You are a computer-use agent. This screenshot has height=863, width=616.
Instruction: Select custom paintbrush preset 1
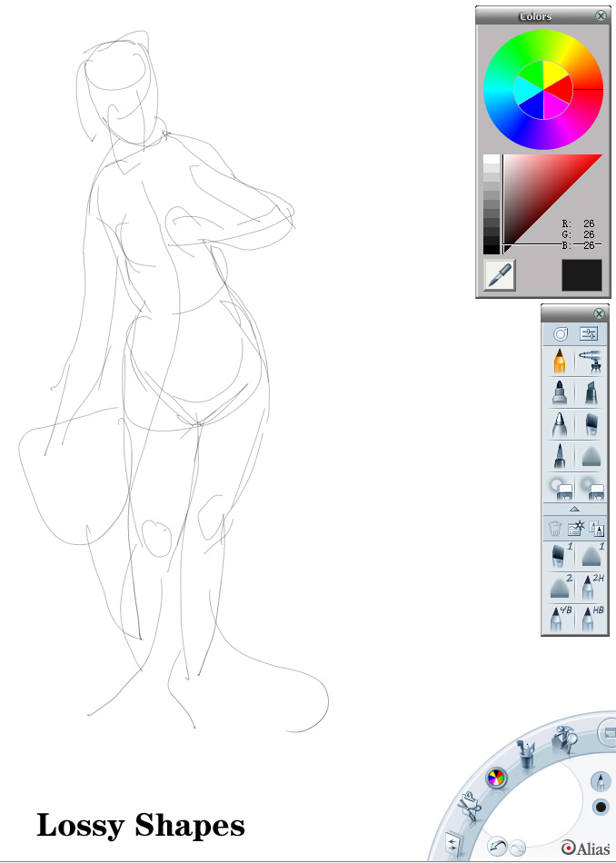(560, 555)
